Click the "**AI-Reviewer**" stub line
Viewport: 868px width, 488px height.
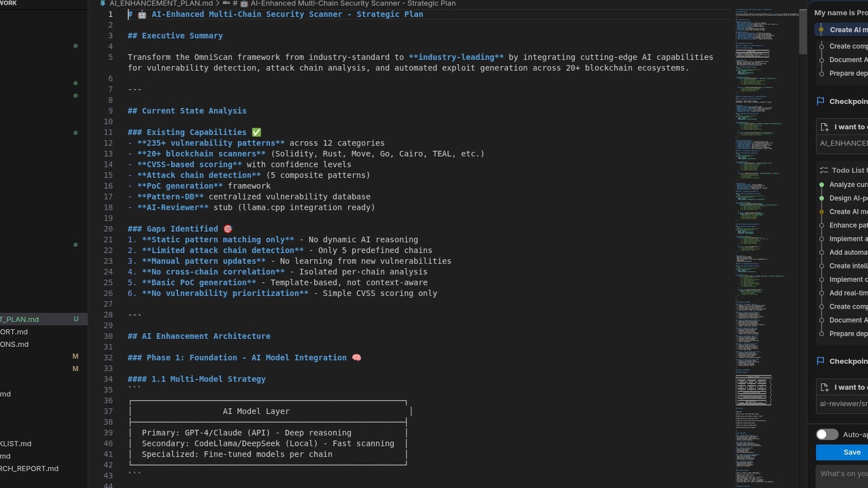point(251,207)
